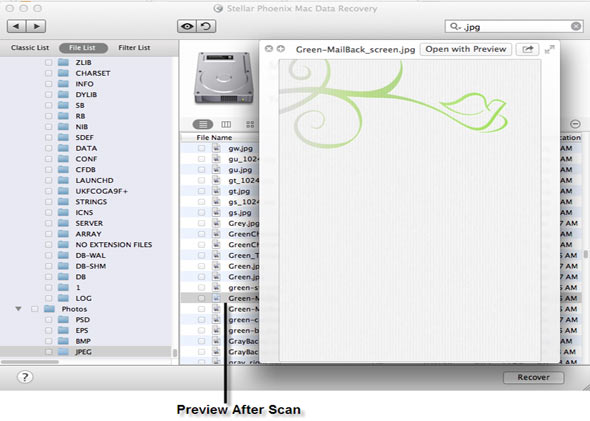Click the LOG folder icon
590x421 pixels.
63,298
